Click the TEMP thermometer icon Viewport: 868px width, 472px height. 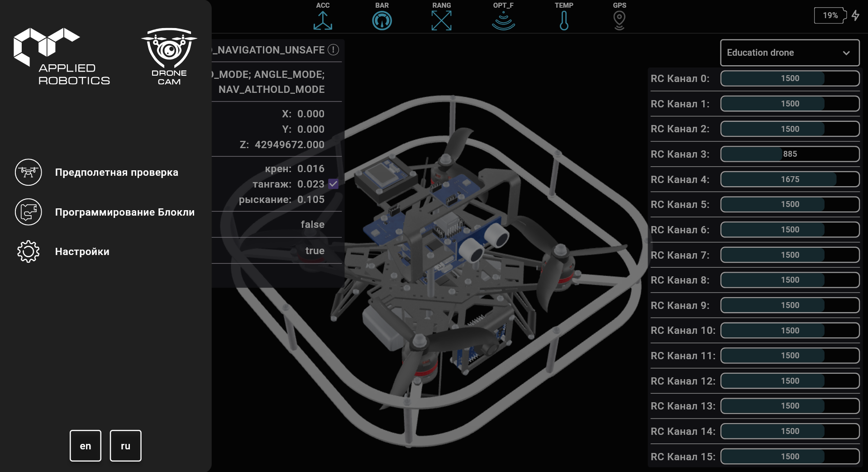tap(564, 20)
